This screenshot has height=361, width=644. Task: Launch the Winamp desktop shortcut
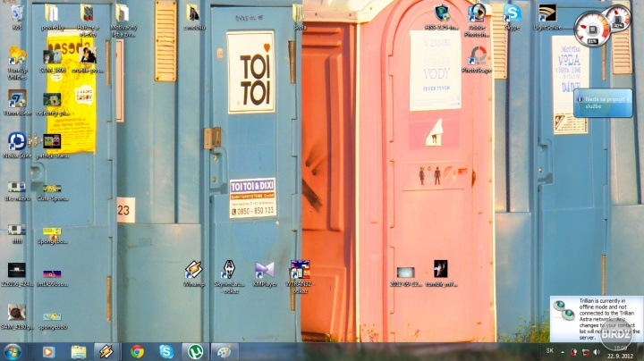193,273
